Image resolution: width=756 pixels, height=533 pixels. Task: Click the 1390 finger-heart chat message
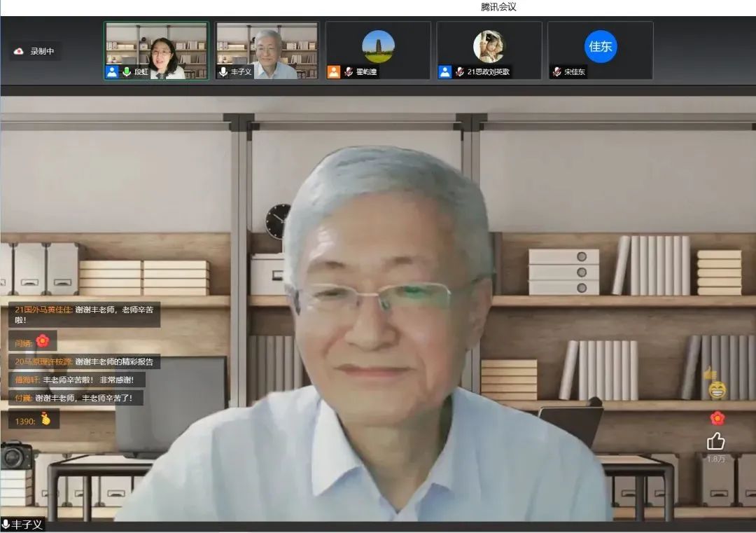34,420
